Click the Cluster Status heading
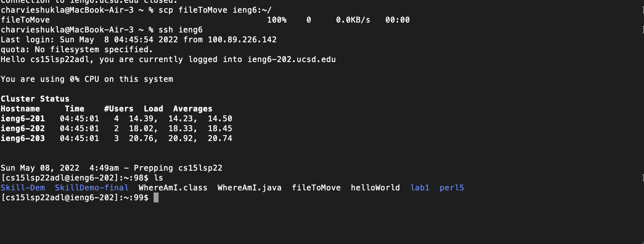 [35, 99]
